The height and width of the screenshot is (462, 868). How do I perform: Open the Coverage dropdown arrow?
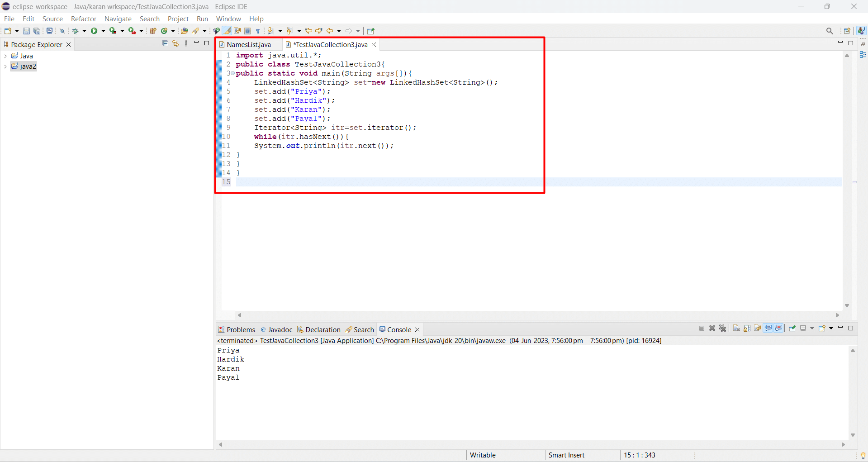coord(122,31)
